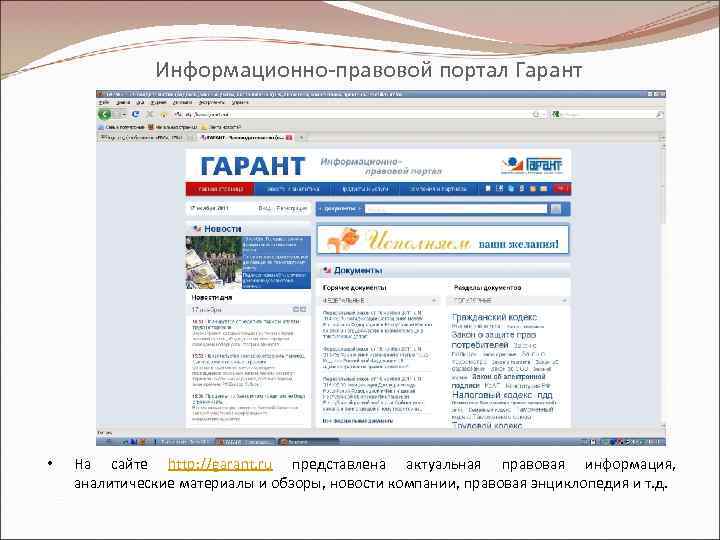Click the browser Back arrow button
The width and height of the screenshot is (720, 540).
pyautogui.click(x=105, y=114)
